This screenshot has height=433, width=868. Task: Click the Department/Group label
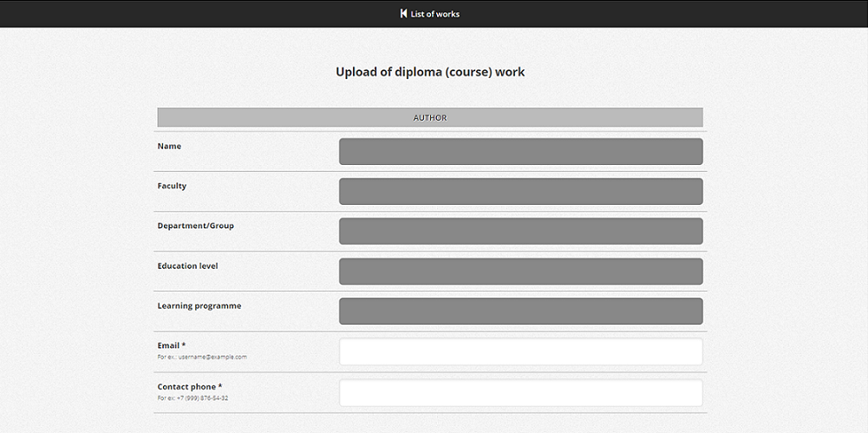pos(195,226)
